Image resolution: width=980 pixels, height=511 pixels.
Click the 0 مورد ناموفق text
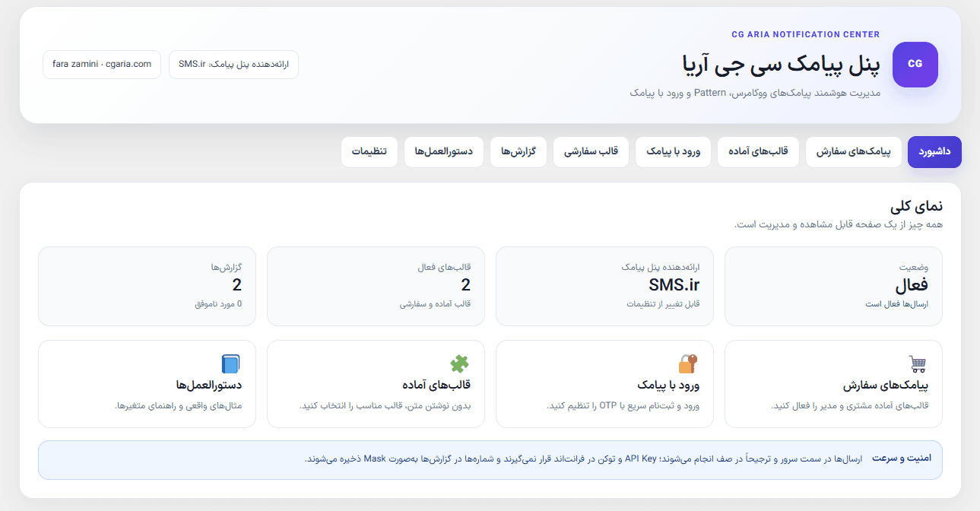coord(218,304)
